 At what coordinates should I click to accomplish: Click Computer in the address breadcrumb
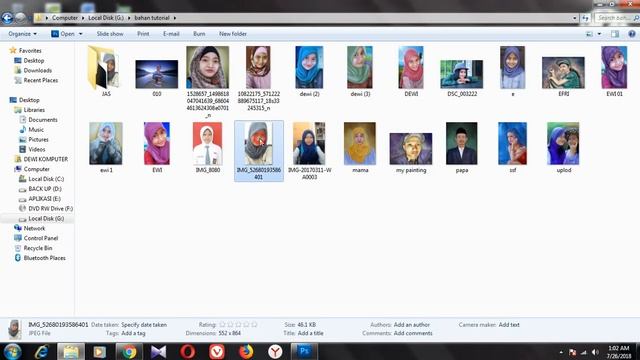coord(64,18)
